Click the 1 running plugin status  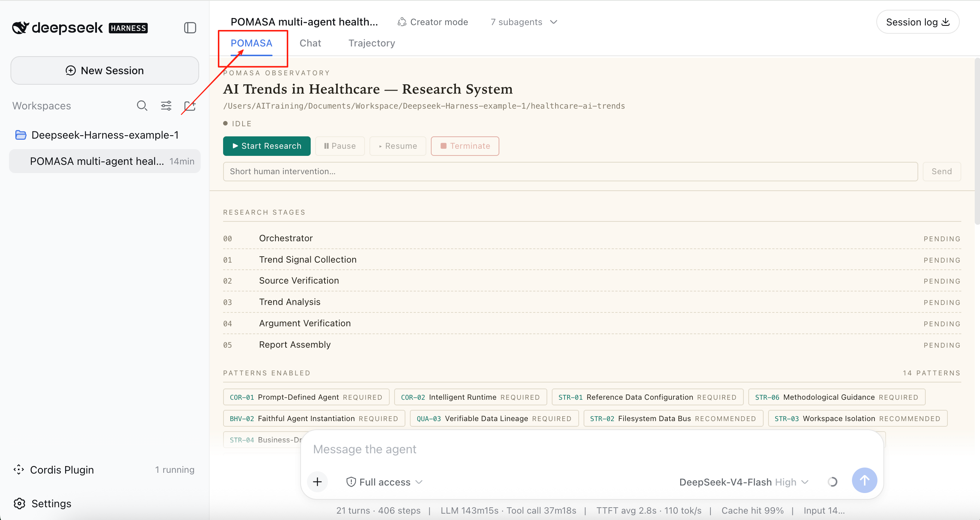(174, 469)
